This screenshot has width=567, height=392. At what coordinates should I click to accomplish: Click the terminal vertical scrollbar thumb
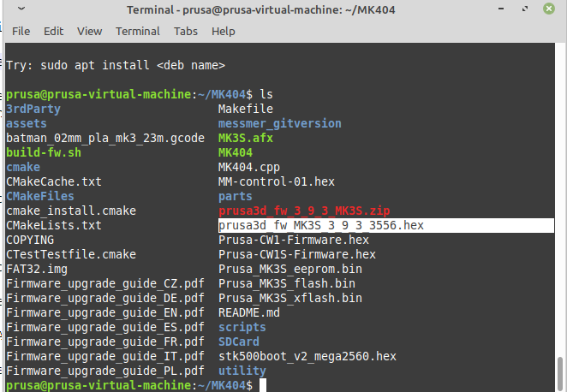coord(561,373)
